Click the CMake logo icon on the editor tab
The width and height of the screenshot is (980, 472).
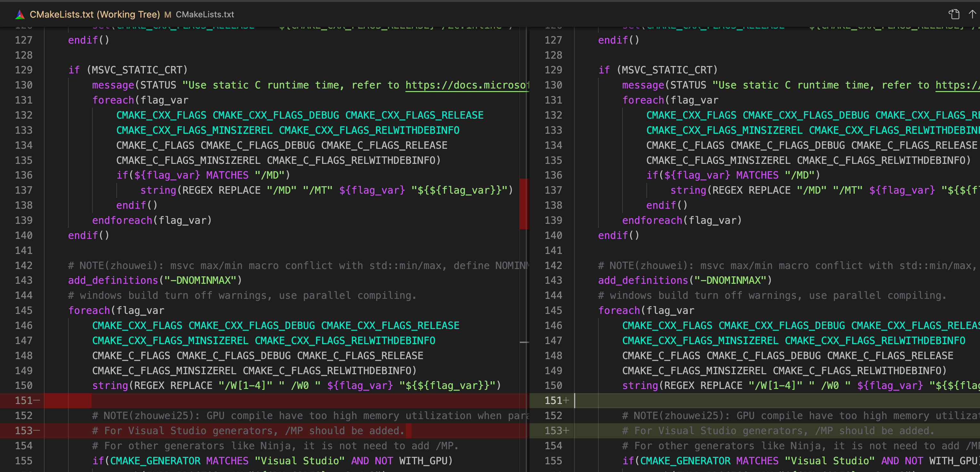(x=20, y=14)
